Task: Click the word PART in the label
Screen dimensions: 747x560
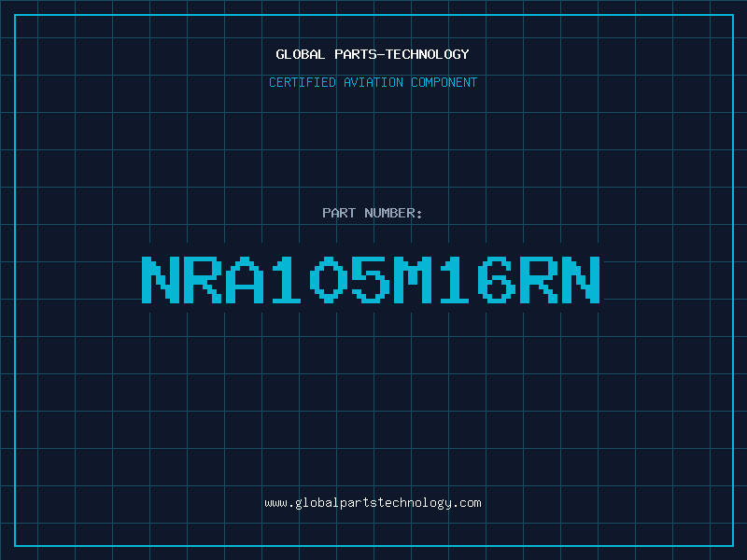Action: pos(339,213)
